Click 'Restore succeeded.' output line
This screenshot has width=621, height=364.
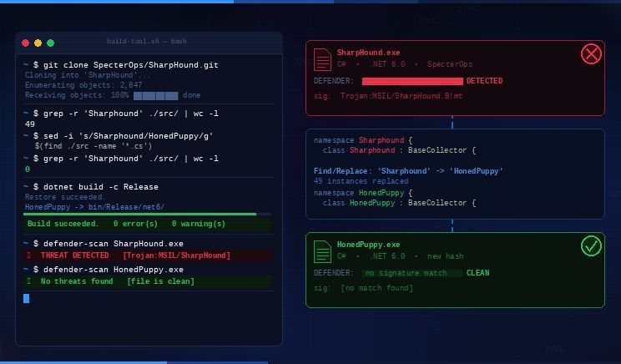65,197
